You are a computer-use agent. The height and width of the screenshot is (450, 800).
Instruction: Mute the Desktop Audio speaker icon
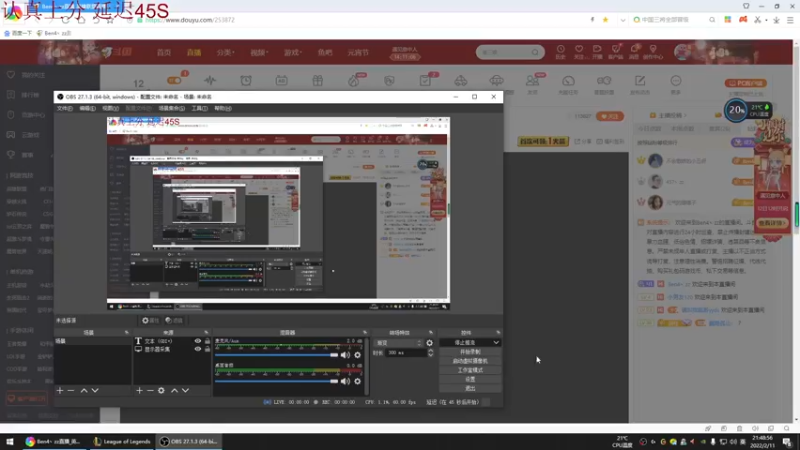point(345,381)
